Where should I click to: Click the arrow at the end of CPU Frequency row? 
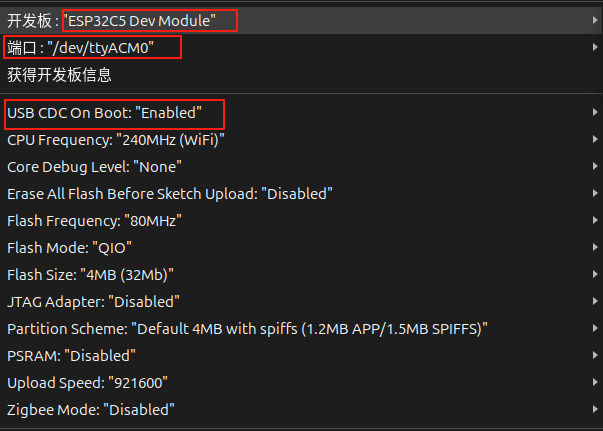pyautogui.click(x=595, y=140)
